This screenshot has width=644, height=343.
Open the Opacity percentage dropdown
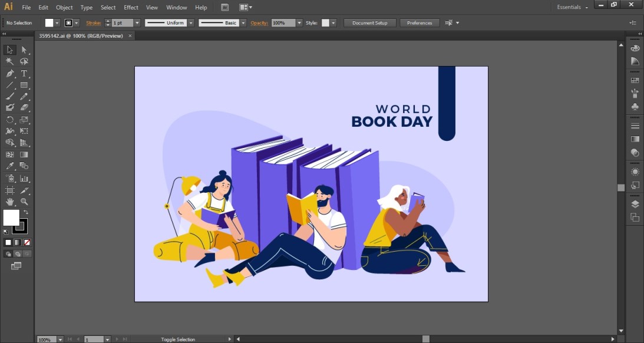click(x=299, y=22)
